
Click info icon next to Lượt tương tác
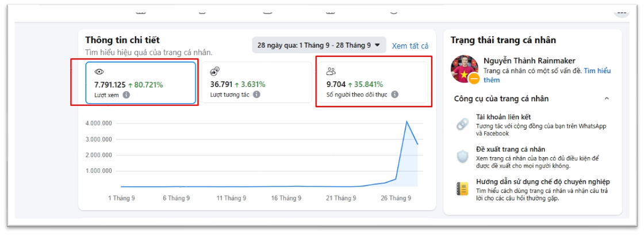tap(256, 94)
